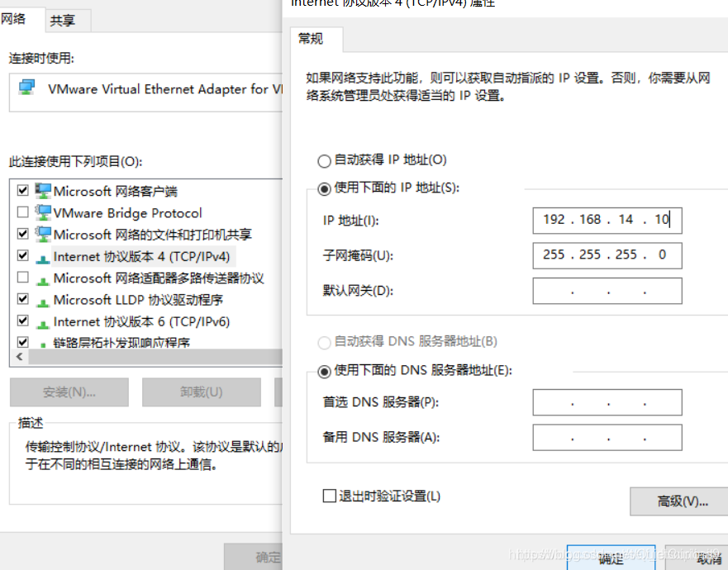Click the 高级(V)... button
The width and height of the screenshot is (728, 570).
point(678,501)
